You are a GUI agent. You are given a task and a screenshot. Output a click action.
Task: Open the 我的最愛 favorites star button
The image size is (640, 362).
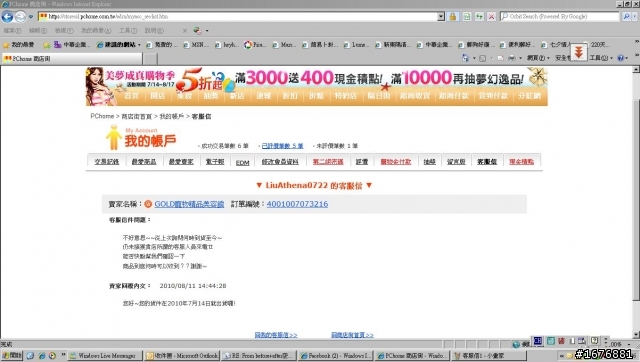pos(18,44)
